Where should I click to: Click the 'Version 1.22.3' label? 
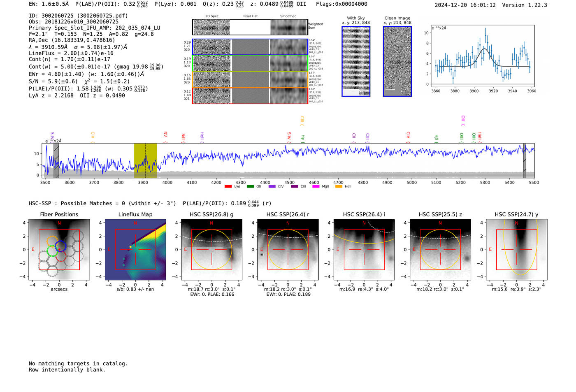[525, 5]
